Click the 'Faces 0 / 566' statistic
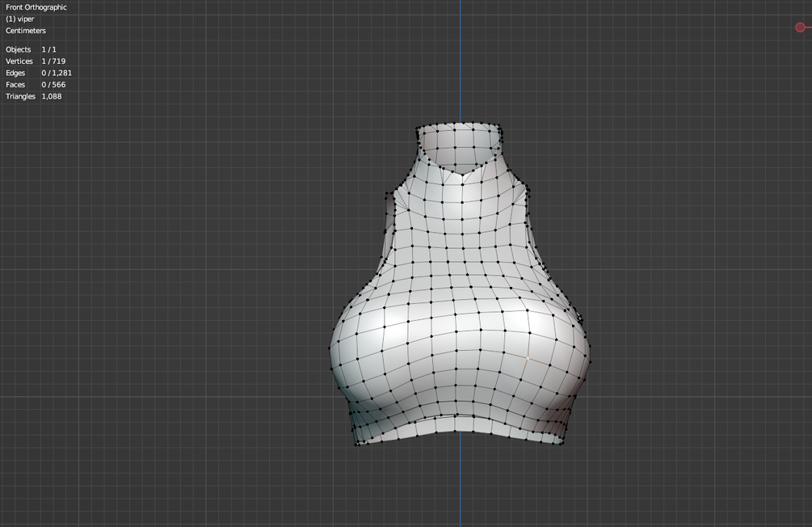 point(36,84)
